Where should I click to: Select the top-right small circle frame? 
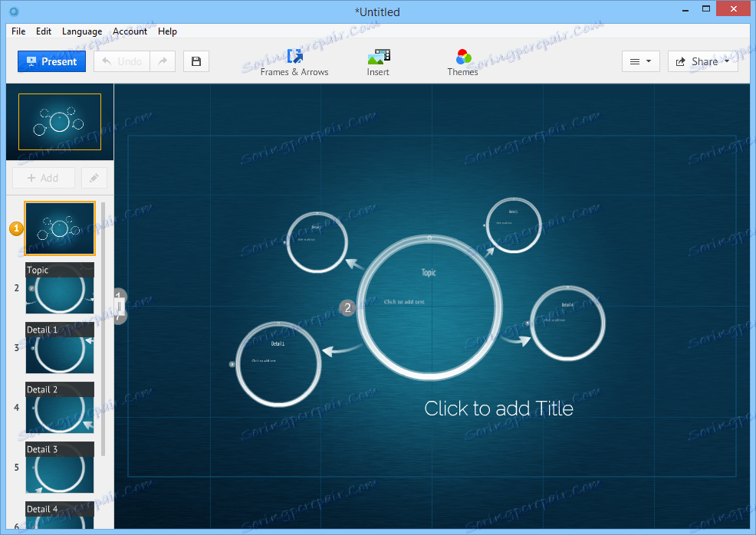tap(514, 225)
